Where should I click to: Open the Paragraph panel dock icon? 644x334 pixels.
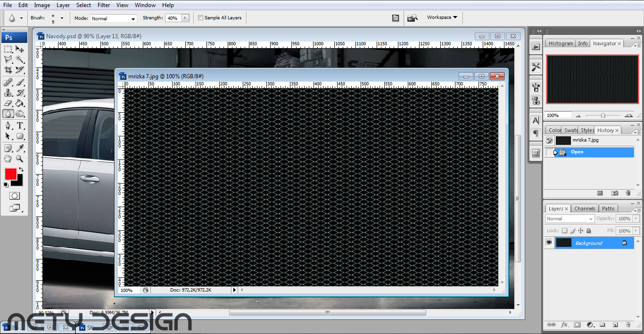(x=536, y=134)
